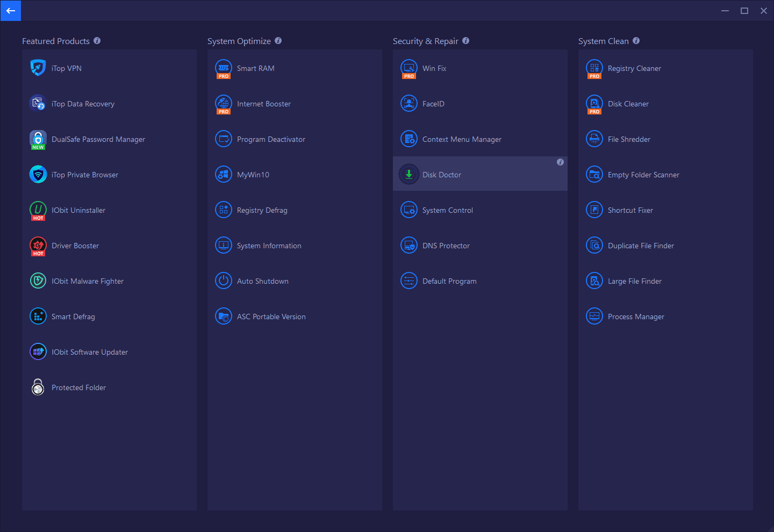Download Disk Doctor via its green arrow icon
This screenshot has width=774, height=532.
pos(409,174)
